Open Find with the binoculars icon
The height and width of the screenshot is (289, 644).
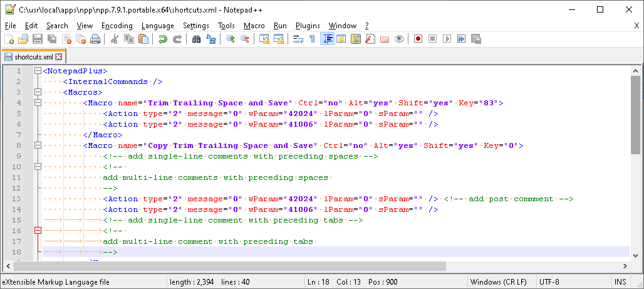(196, 39)
